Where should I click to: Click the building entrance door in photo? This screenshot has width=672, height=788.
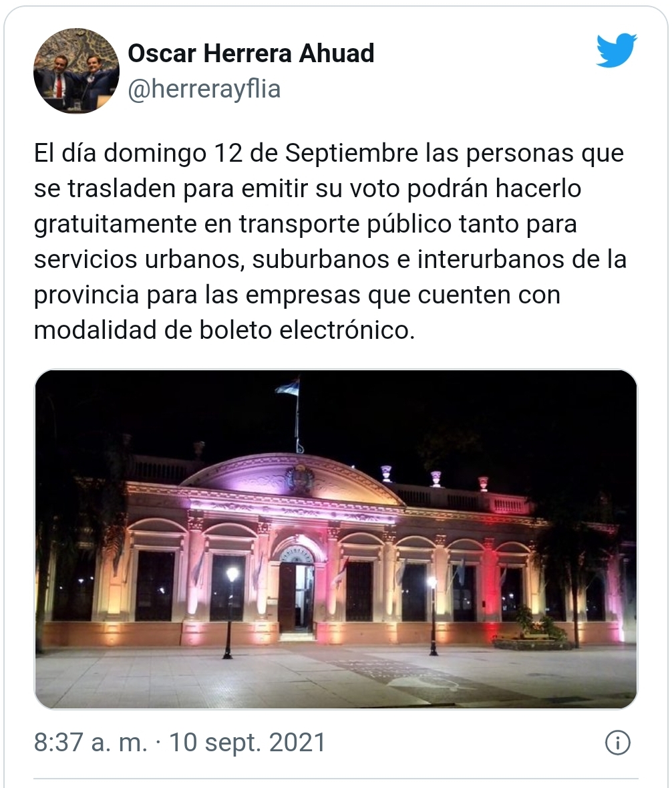(297, 597)
